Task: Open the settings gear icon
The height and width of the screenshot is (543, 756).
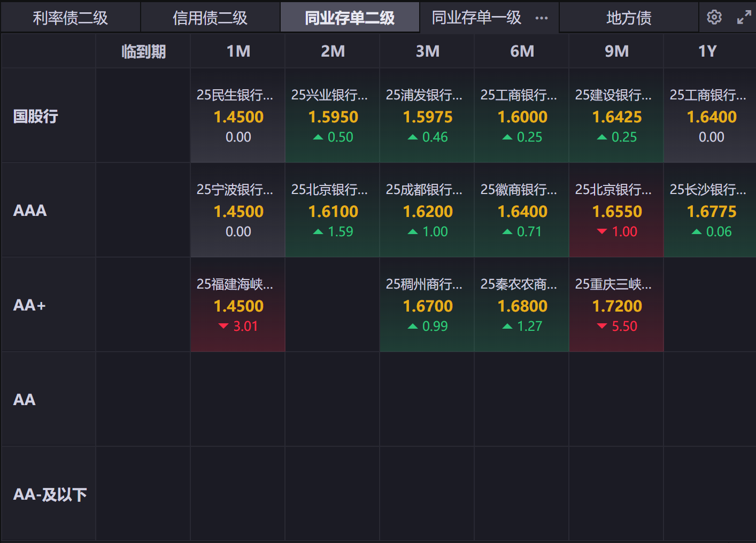Action: [x=714, y=18]
